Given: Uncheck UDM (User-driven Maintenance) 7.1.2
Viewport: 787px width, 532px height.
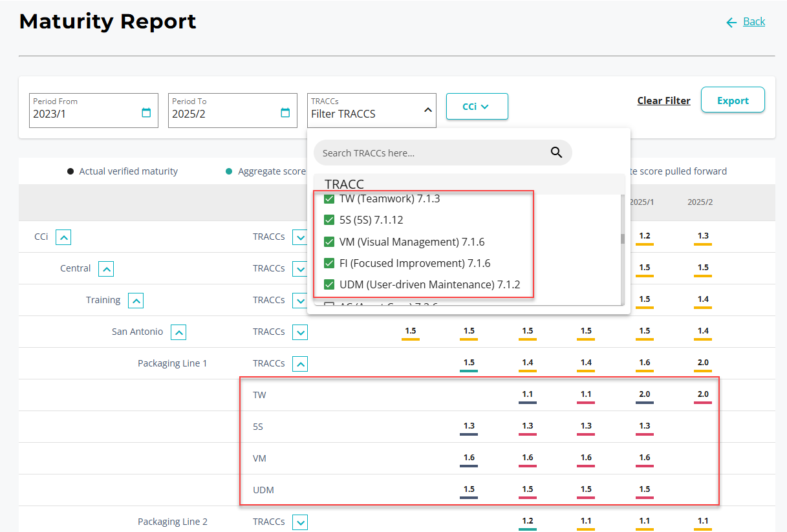Looking at the screenshot, I should click(x=329, y=284).
